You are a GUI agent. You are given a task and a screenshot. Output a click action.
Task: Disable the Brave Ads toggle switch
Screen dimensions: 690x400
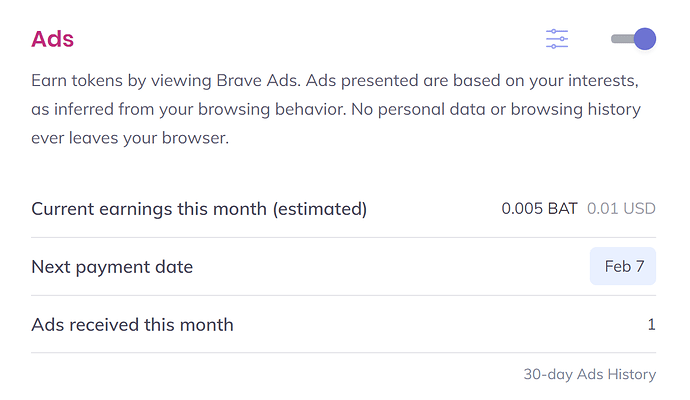click(x=633, y=39)
